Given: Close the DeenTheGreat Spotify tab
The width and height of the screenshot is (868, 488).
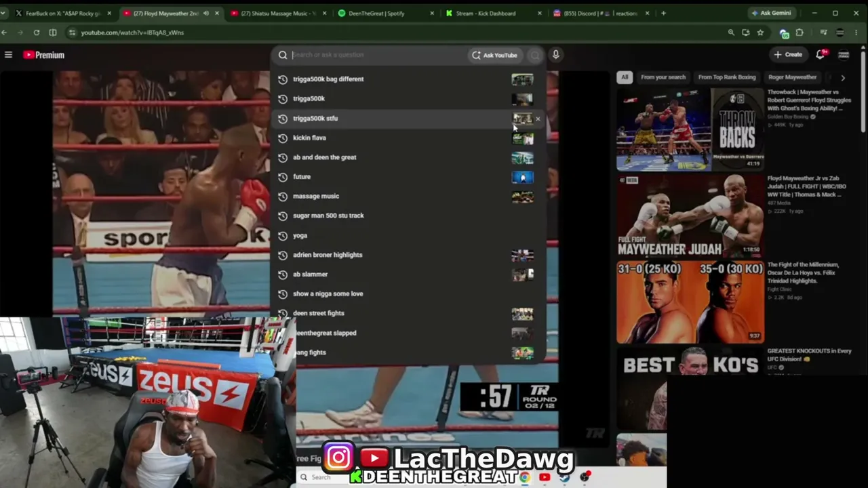Looking at the screenshot, I should 432,13.
